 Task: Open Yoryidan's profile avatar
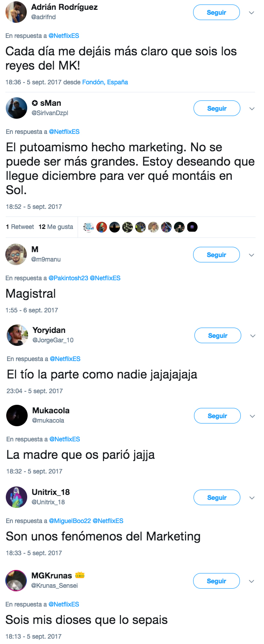click(x=17, y=335)
